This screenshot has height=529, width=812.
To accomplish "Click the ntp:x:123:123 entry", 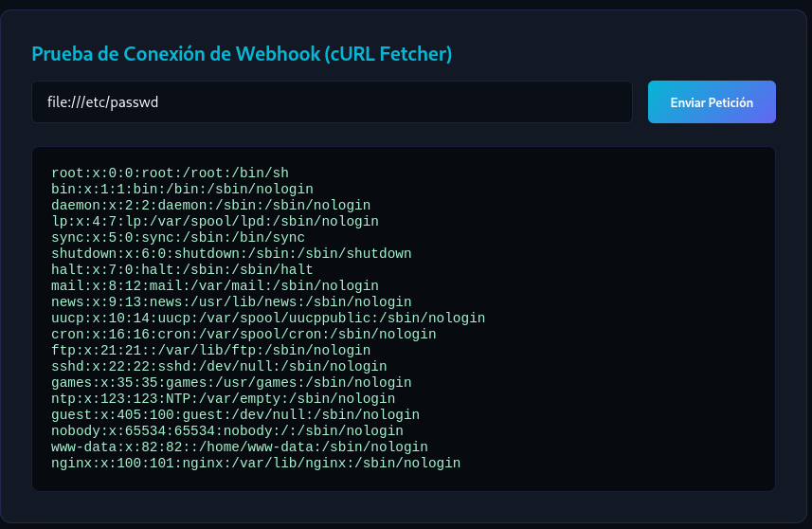I will coord(224,398).
